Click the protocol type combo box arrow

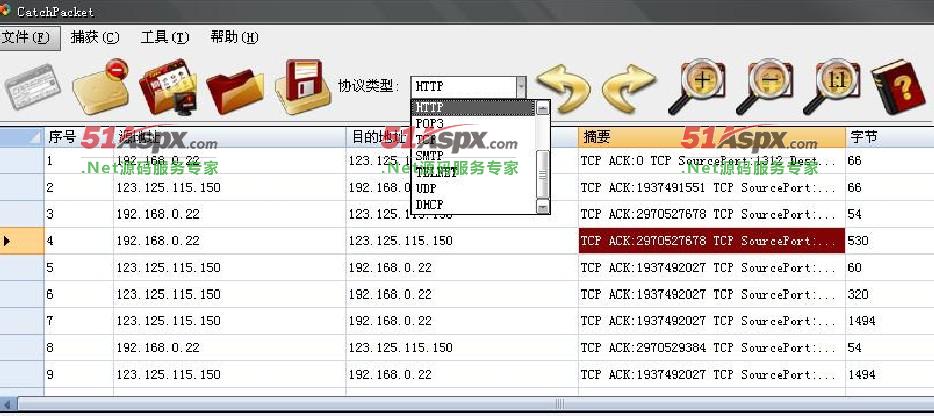point(521,87)
